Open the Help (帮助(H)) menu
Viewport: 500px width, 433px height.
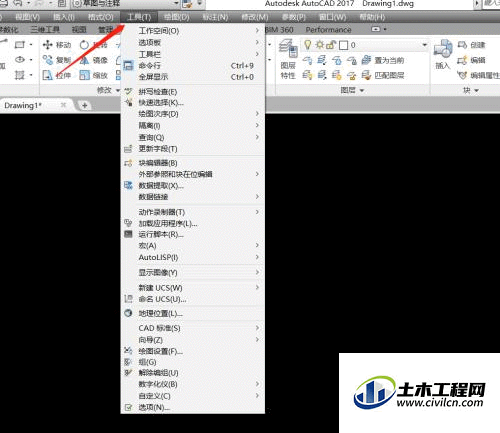372,17
